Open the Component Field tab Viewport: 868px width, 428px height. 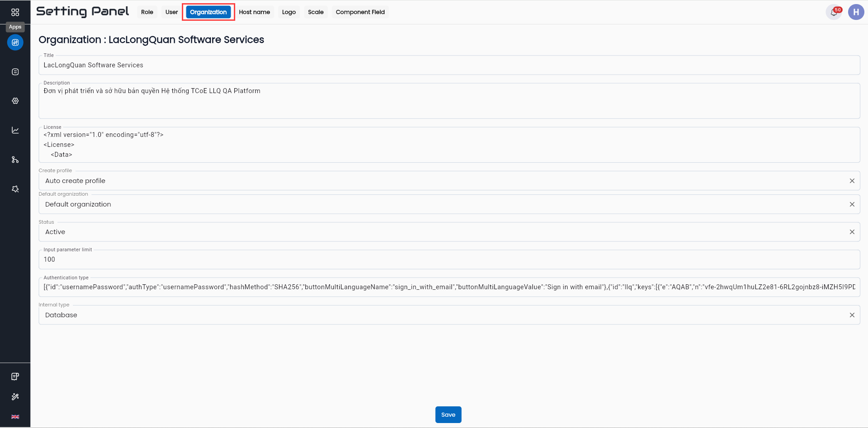tap(360, 12)
